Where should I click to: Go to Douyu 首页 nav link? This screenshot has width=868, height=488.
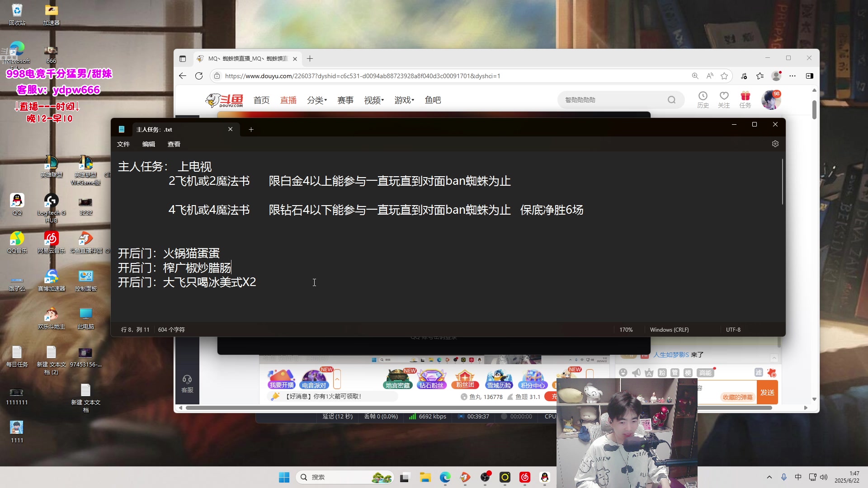261,100
